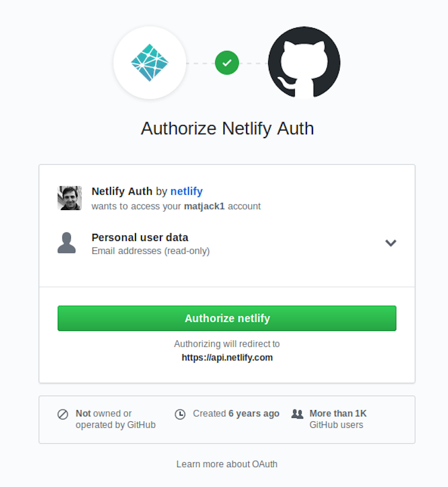Viewport: 448px width, 487px height.
Task: Click the Netlify diamond logo
Action: coord(150,62)
